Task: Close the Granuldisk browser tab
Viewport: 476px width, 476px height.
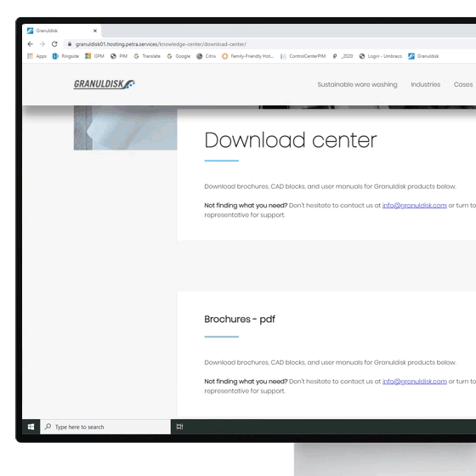Action: [x=95, y=31]
